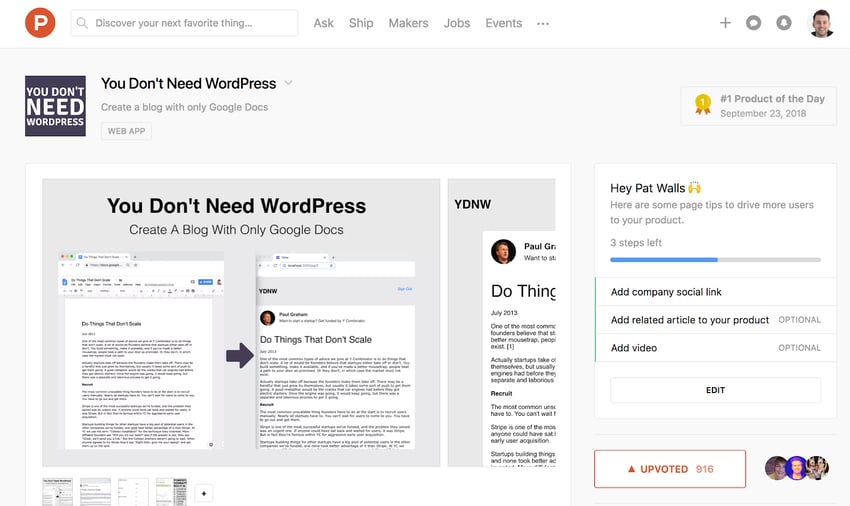This screenshot has width=850, height=506.
Task: Click the WEB APP topic tag
Action: pyautogui.click(x=126, y=131)
